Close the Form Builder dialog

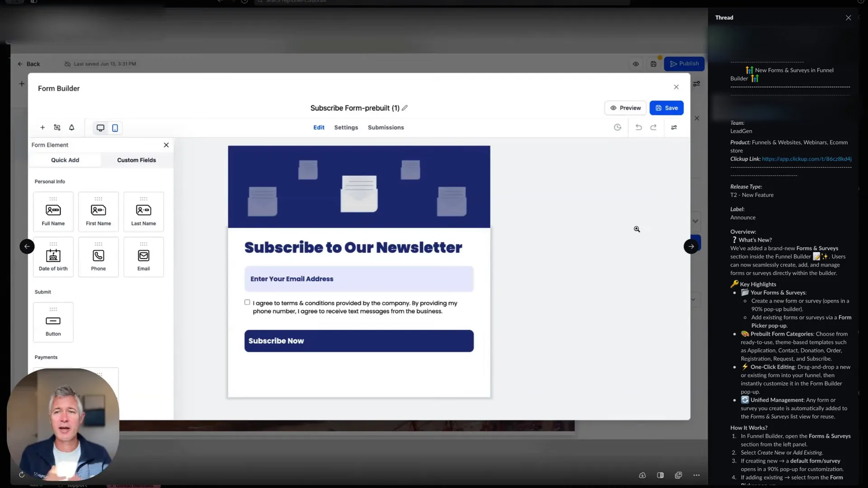(676, 87)
